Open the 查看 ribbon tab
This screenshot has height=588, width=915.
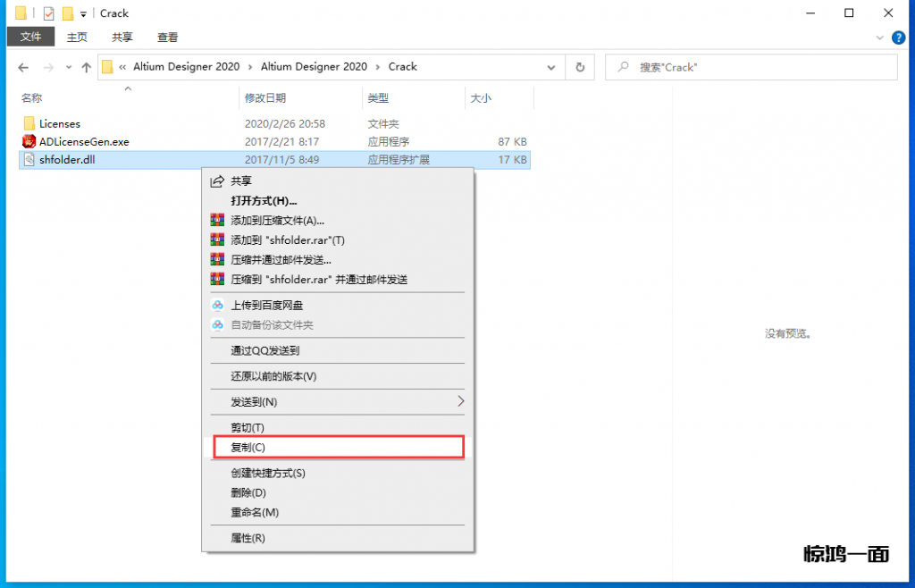tap(168, 38)
